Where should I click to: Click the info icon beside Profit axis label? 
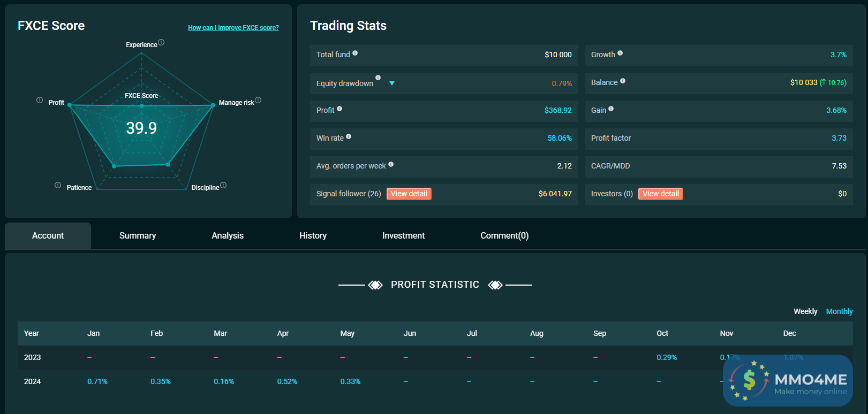click(x=40, y=100)
